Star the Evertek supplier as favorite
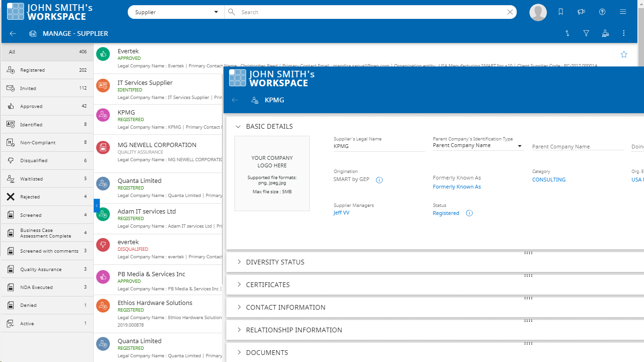Viewport: 644px width, 362px height. point(624,55)
